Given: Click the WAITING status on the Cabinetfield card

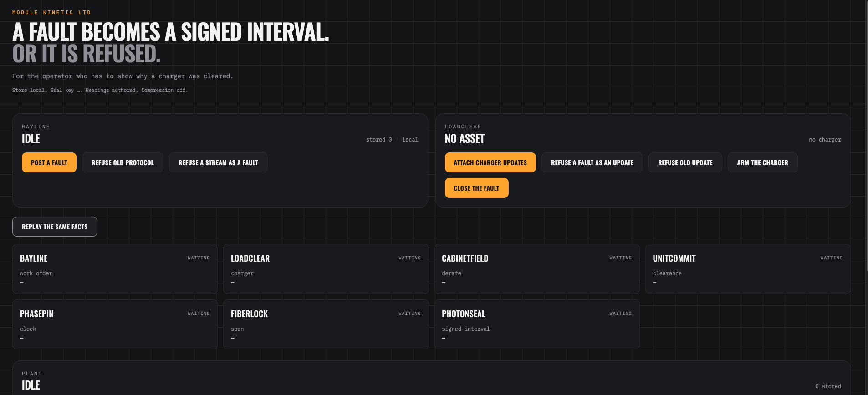Looking at the screenshot, I should [x=620, y=258].
